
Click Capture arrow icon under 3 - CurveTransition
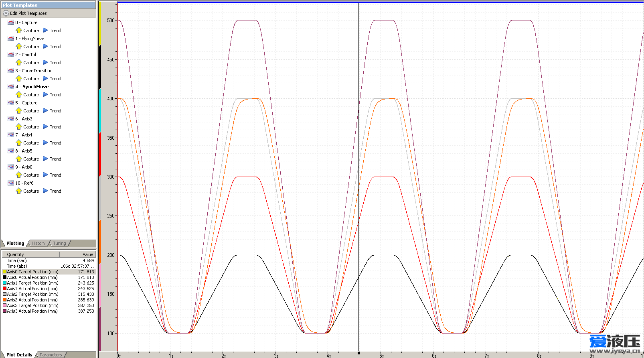[x=19, y=79]
